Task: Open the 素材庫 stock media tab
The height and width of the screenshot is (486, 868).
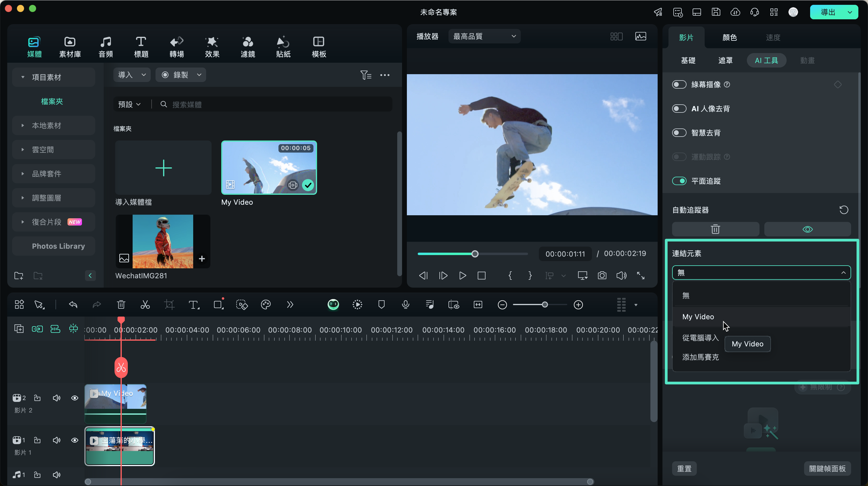Action: [x=70, y=47]
